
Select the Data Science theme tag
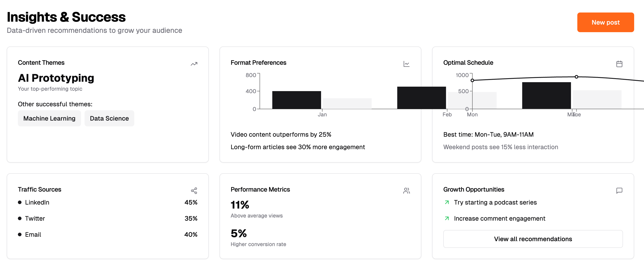(109, 118)
